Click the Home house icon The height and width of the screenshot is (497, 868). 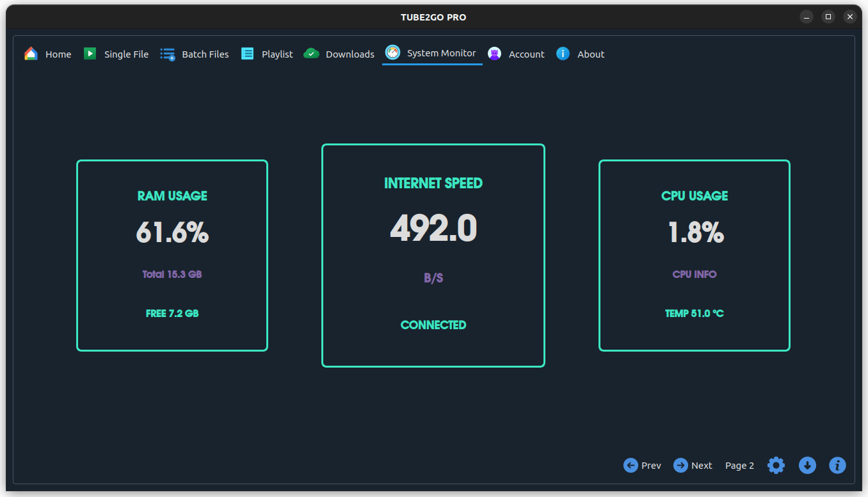(x=31, y=54)
